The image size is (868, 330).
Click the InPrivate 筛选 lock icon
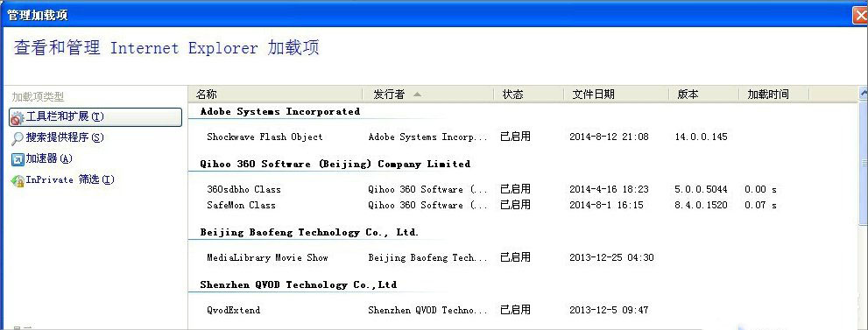point(18,180)
